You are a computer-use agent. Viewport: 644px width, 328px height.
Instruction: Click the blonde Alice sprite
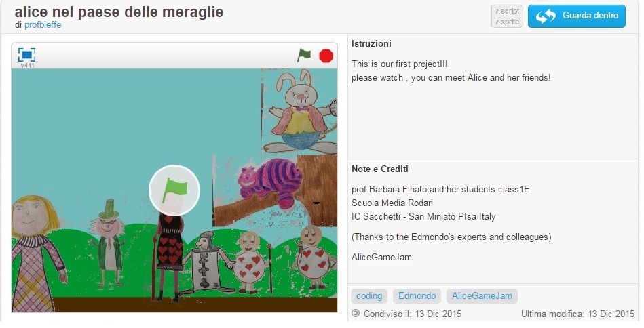36,254
